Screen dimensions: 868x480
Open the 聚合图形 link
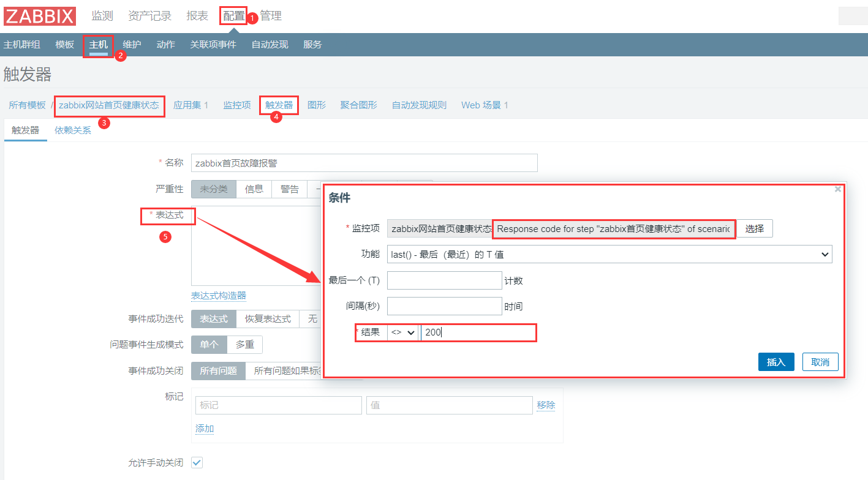point(359,105)
